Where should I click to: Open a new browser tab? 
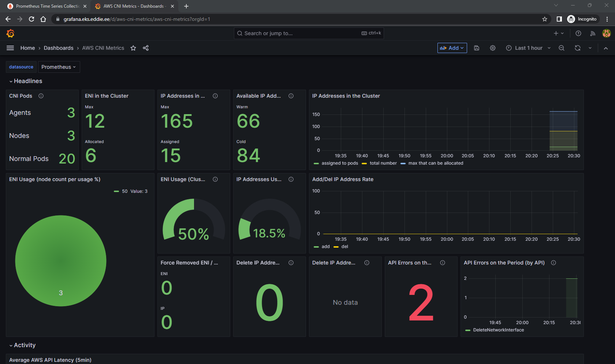[186, 6]
